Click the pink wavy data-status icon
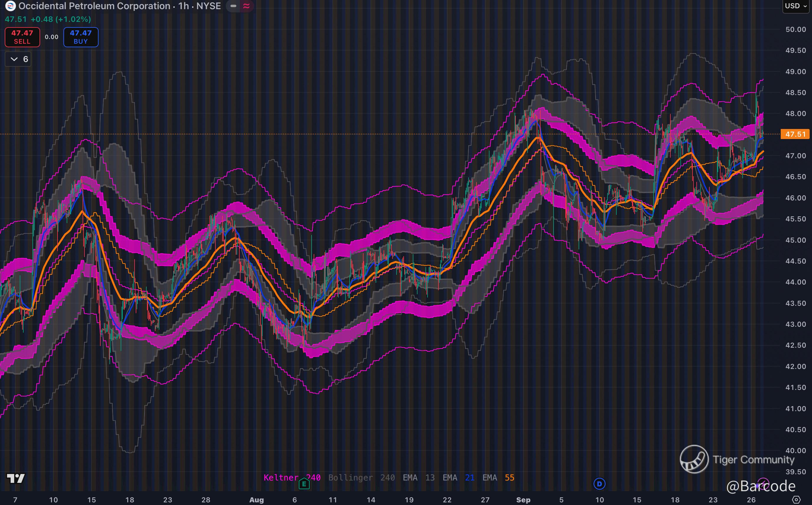The height and width of the screenshot is (505, 812). point(246,6)
